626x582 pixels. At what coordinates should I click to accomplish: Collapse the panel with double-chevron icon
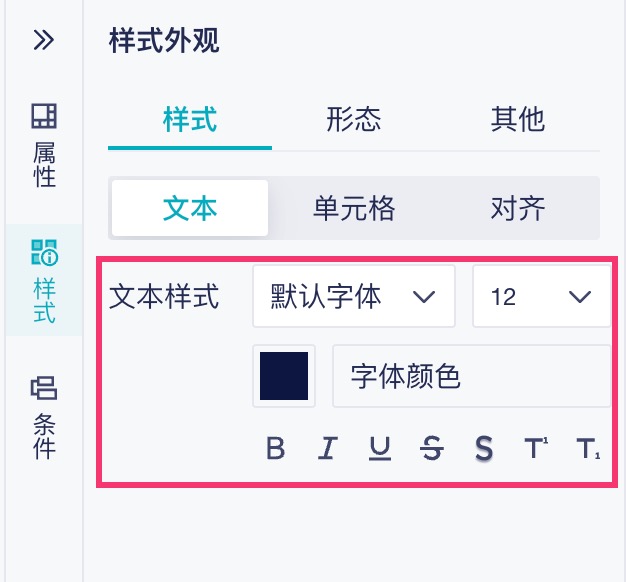point(43,40)
